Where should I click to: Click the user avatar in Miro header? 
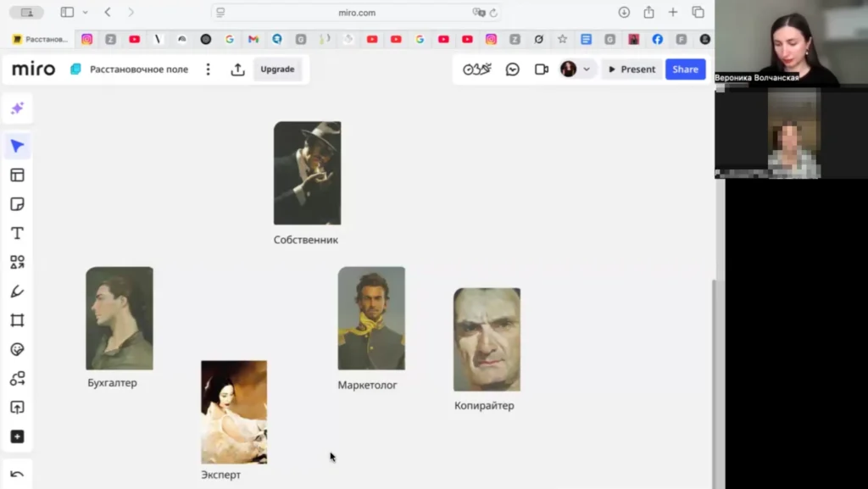click(569, 69)
